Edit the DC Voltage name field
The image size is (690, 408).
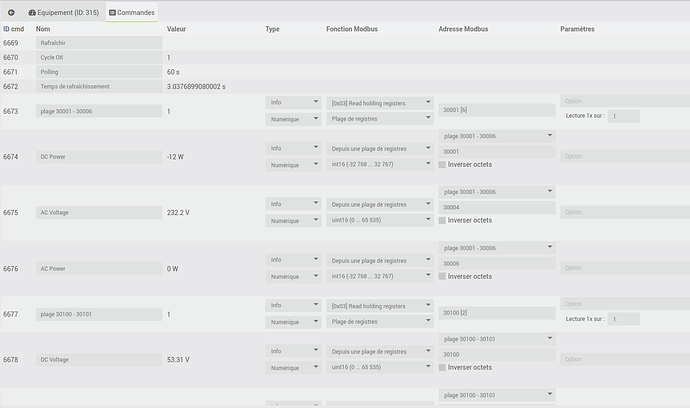[x=99, y=360]
